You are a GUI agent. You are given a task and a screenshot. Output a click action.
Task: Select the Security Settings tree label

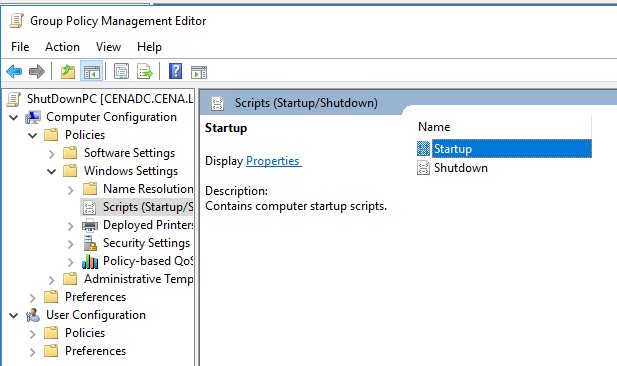[146, 243]
